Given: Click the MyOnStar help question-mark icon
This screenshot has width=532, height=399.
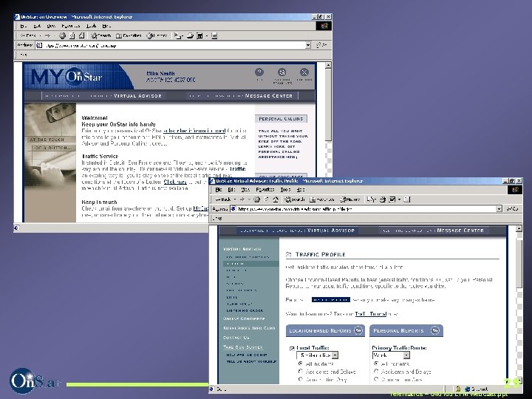Looking at the screenshot, I should [259, 72].
